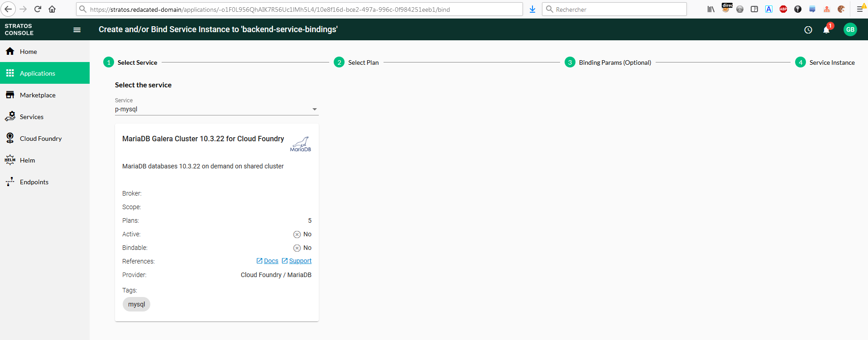The width and height of the screenshot is (868, 340).
Task: Open Services in the sidebar
Action: click(45, 117)
